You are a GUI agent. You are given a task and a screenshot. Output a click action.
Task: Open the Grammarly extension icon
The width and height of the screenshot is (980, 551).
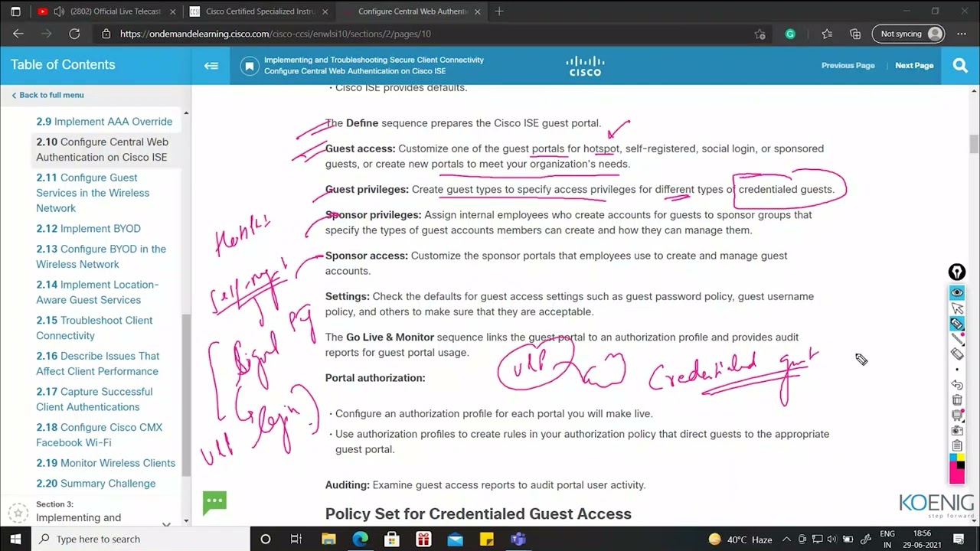pos(790,34)
